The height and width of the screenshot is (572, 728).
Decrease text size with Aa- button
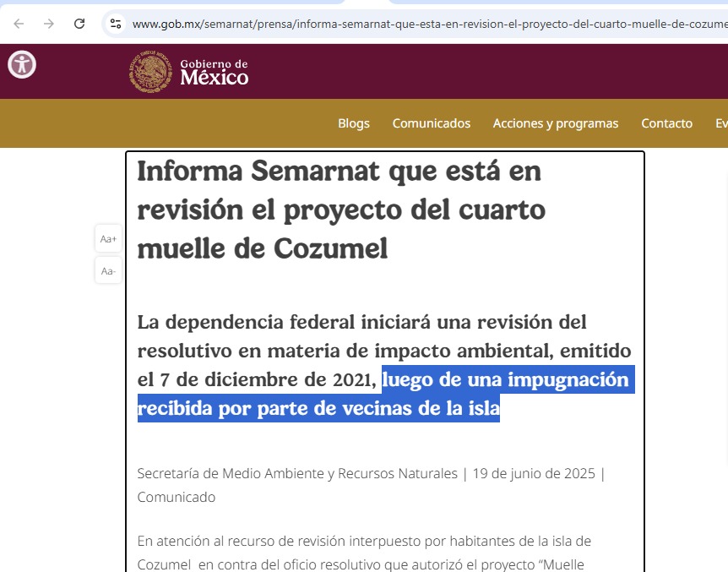108,271
